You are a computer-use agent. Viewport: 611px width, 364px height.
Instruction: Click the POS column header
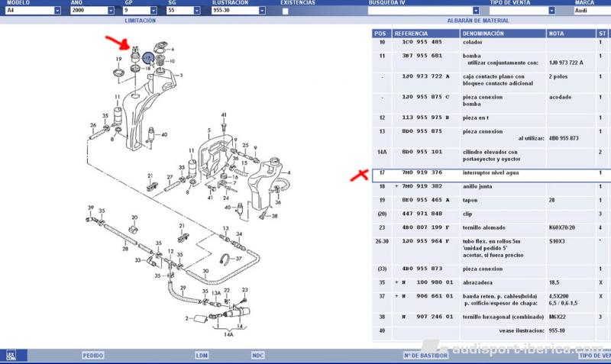click(x=381, y=34)
